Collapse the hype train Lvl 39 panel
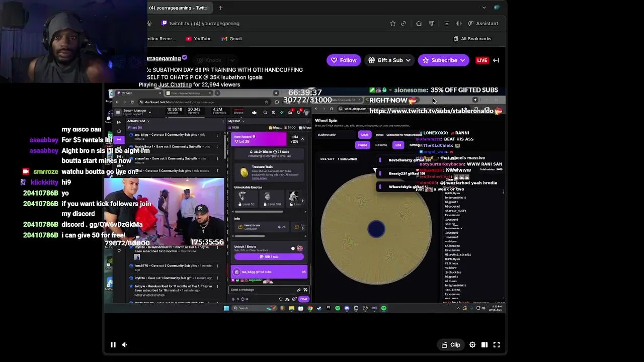This screenshot has width=644, height=362. [x=302, y=139]
